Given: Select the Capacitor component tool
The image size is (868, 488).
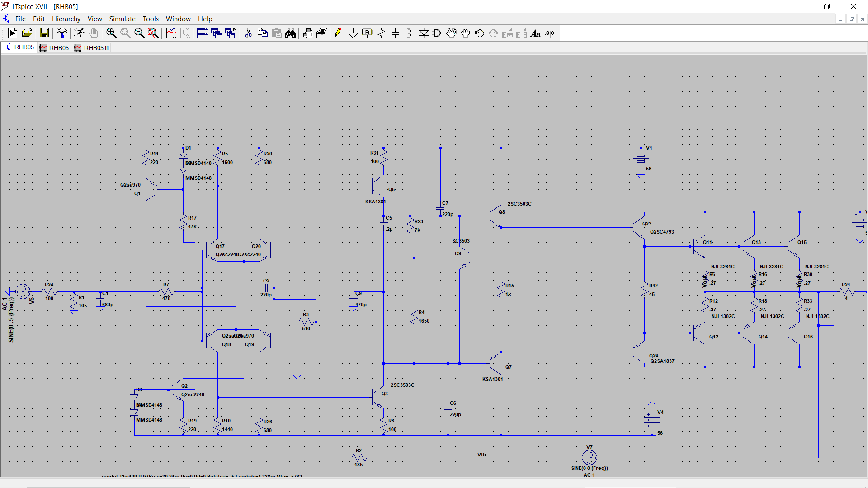Looking at the screenshot, I should coord(395,33).
